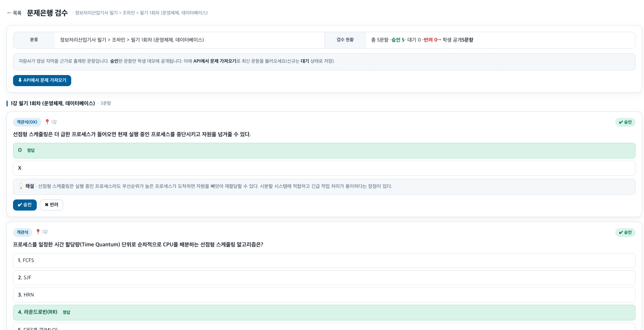The height and width of the screenshot is (330, 644).
Task: Click the 승인 status badge on first question
Action: point(625,122)
